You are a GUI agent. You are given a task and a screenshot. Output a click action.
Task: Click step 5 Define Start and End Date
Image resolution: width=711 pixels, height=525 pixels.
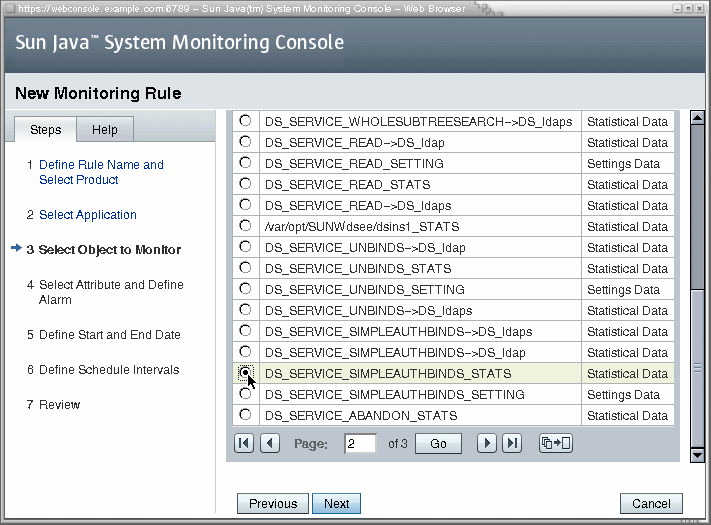110,335
